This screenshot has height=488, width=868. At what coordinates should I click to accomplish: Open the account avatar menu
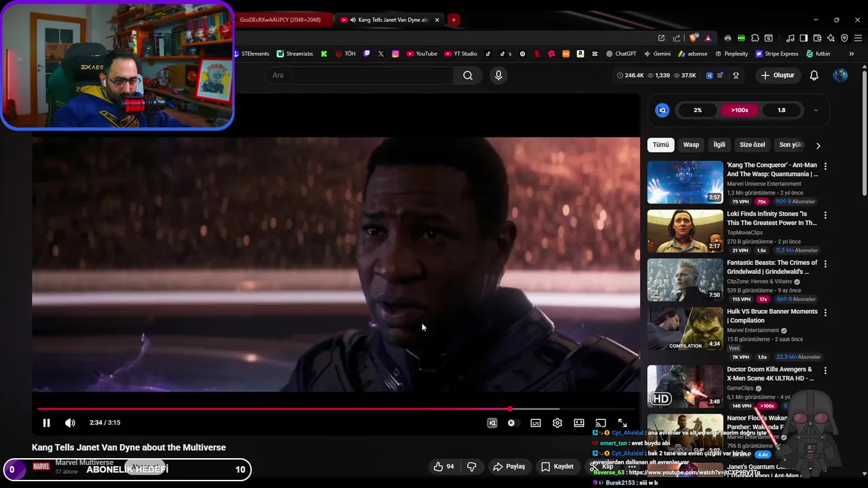coord(840,75)
